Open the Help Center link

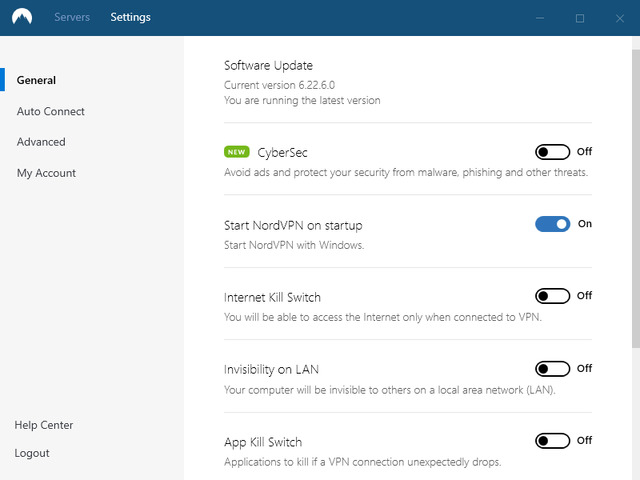pos(44,425)
